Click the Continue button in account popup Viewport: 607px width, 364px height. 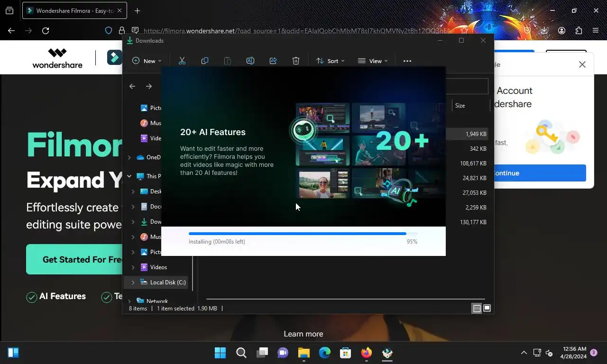coord(540,173)
